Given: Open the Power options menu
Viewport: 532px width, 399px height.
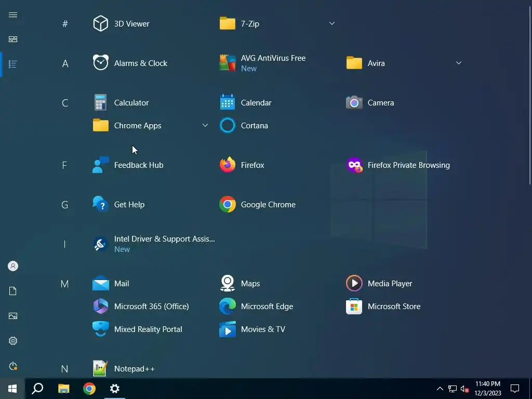Looking at the screenshot, I should click(x=13, y=366).
